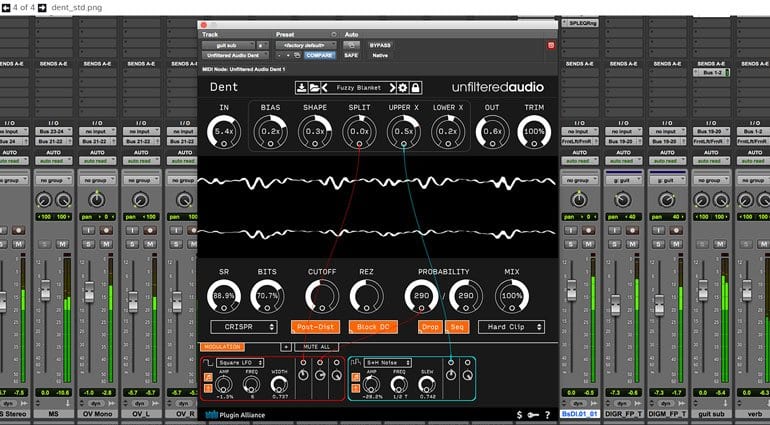Click lower orange button in S+H Noise modulator

point(356,388)
